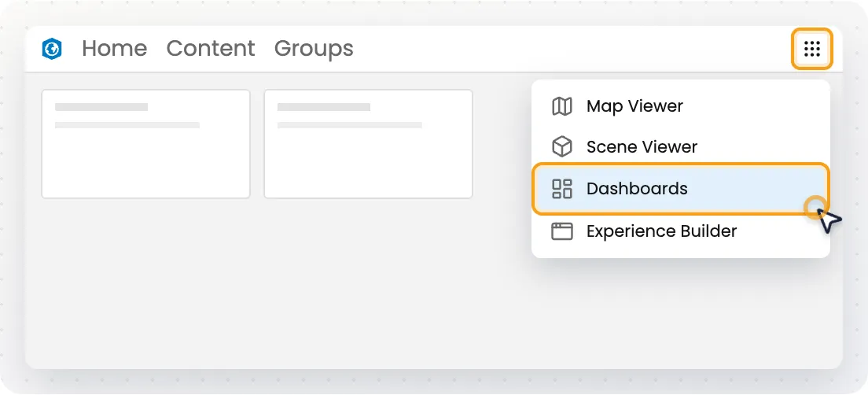The image size is (868, 395).
Task: Click the tile layout icon beside Dashboards
Action: coord(562,189)
